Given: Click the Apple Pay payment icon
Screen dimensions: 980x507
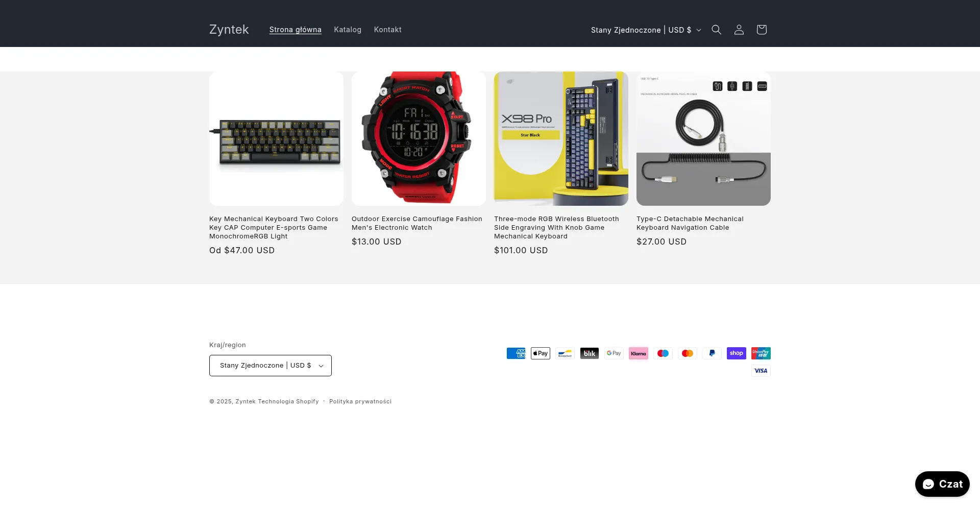Looking at the screenshot, I should pyautogui.click(x=540, y=353).
